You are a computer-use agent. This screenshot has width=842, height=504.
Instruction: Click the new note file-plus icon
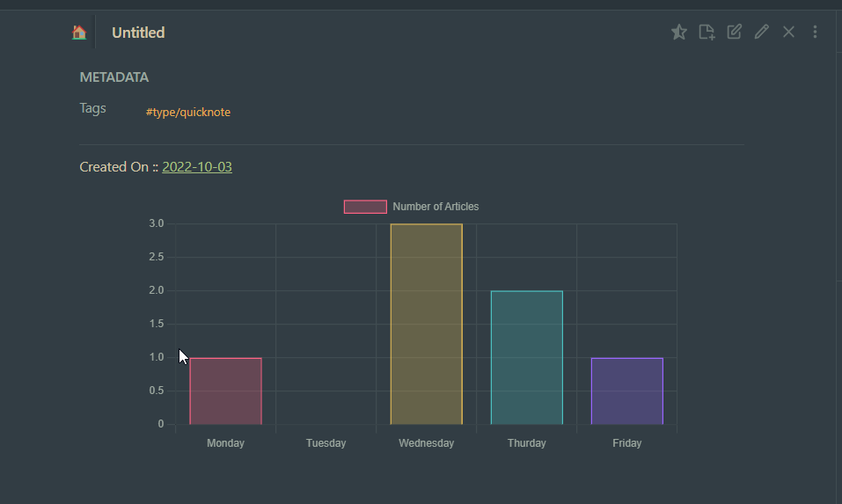(707, 33)
